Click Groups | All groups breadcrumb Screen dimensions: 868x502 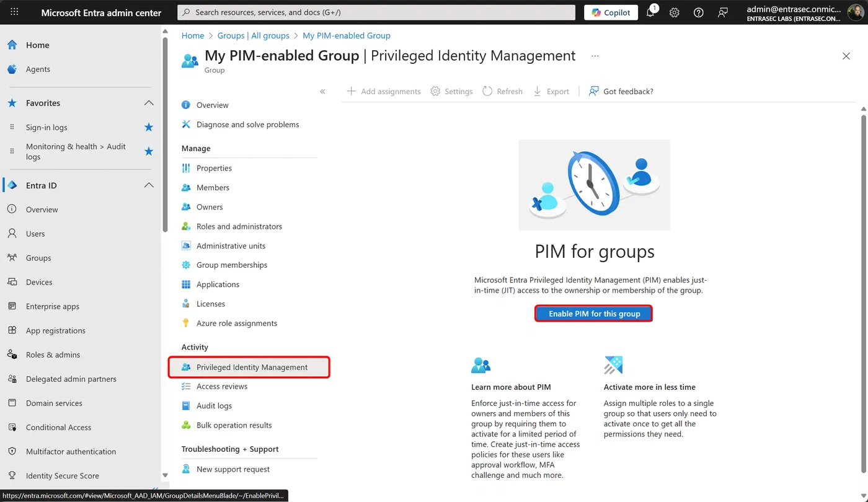254,35
